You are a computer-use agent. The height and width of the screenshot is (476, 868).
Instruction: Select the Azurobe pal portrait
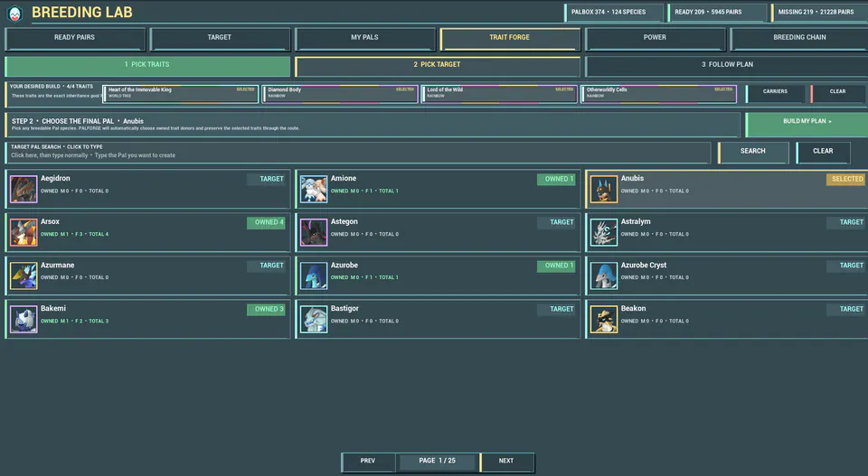click(x=314, y=275)
